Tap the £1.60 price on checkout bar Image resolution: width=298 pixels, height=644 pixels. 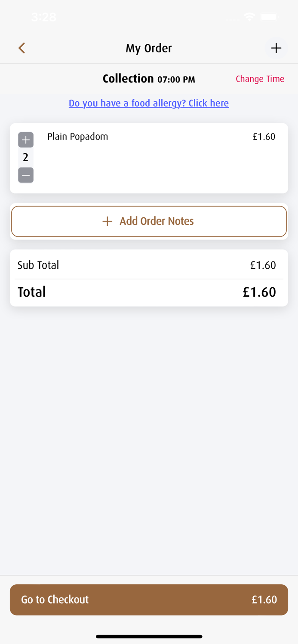(x=264, y=600)
